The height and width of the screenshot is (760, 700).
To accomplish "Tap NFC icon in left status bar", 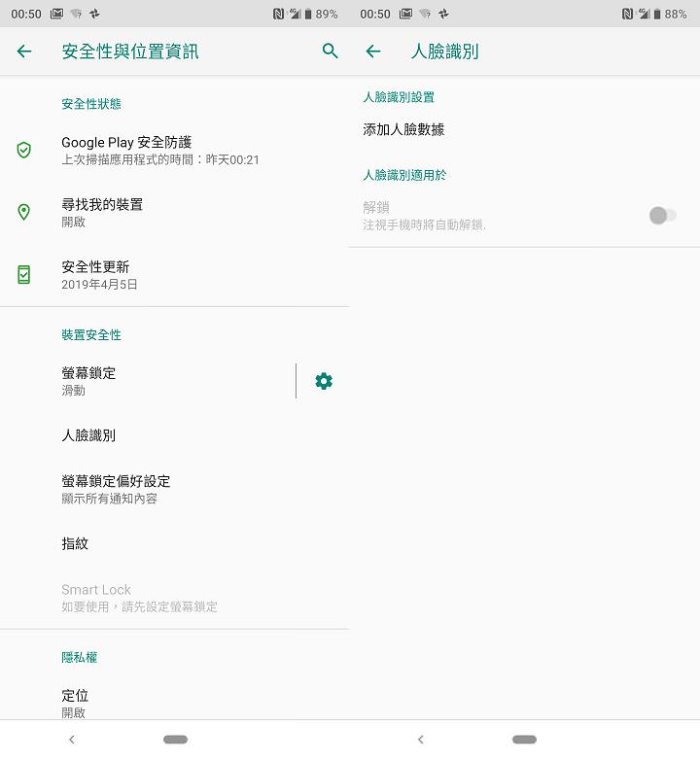I will point(278,14).
